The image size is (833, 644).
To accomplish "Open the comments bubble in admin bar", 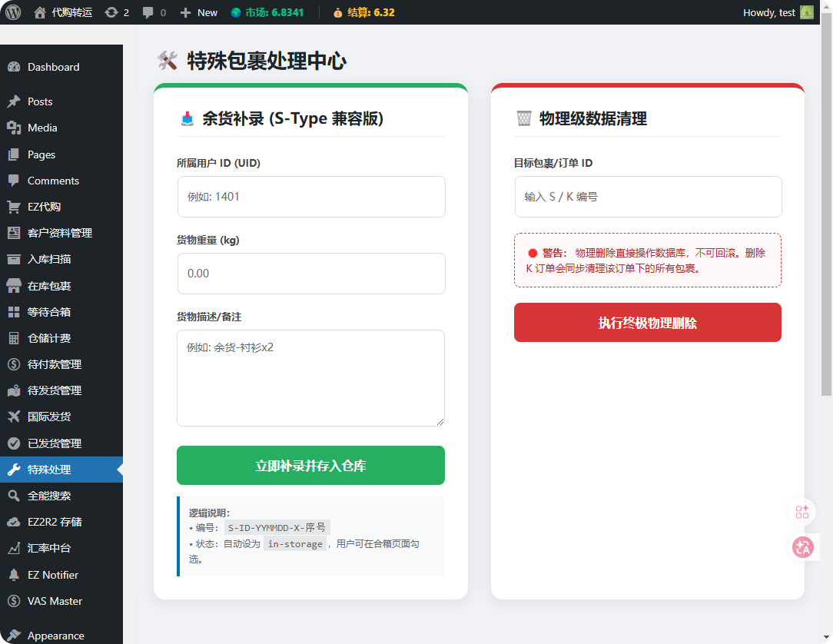I will coord(154,12).
